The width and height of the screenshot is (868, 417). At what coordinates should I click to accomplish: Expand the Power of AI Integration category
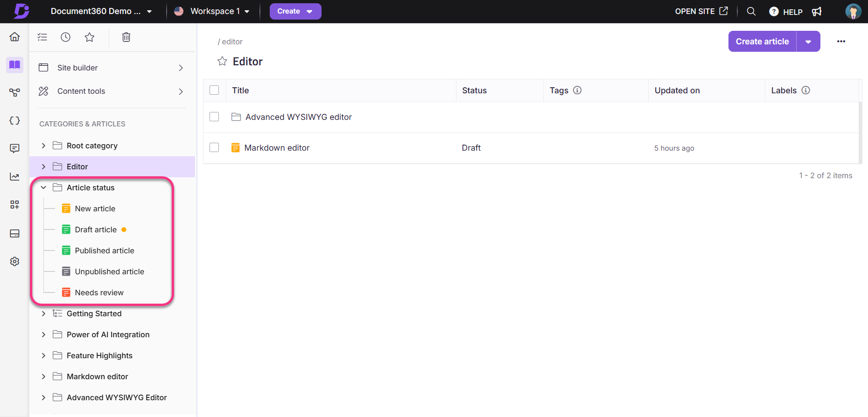pyautogui.click(x=43, y=334)
